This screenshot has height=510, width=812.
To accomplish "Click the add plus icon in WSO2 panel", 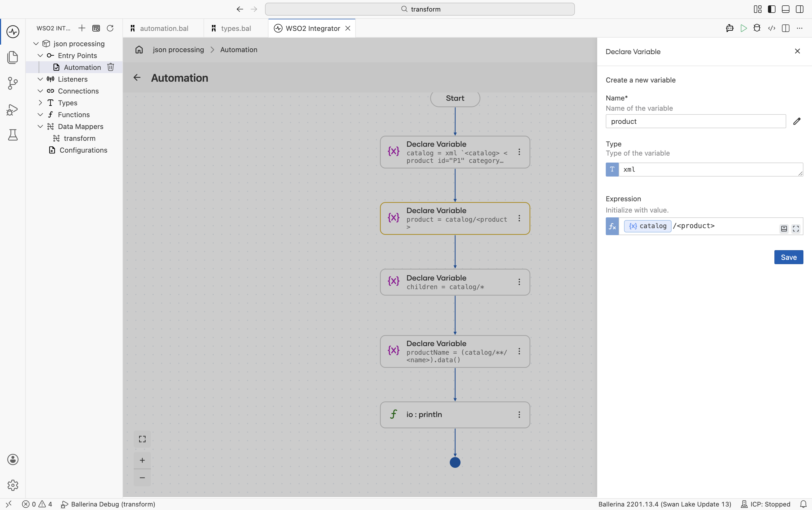I will (x=82, y=28).
